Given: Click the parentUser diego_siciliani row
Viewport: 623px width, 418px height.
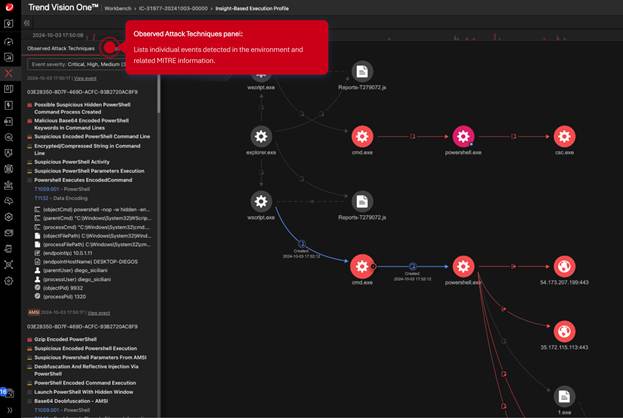Looking at the screenshot, I should click(x=71, y=271).
